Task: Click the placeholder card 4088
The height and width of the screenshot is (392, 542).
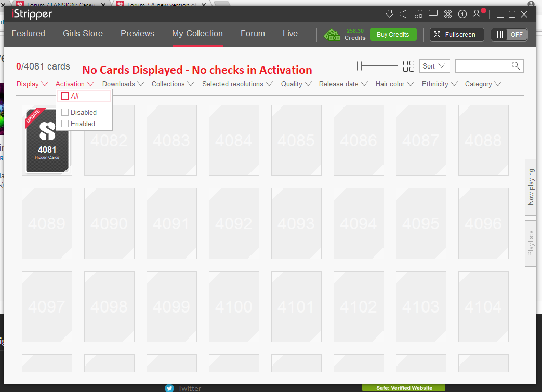Action: point(483,140)
